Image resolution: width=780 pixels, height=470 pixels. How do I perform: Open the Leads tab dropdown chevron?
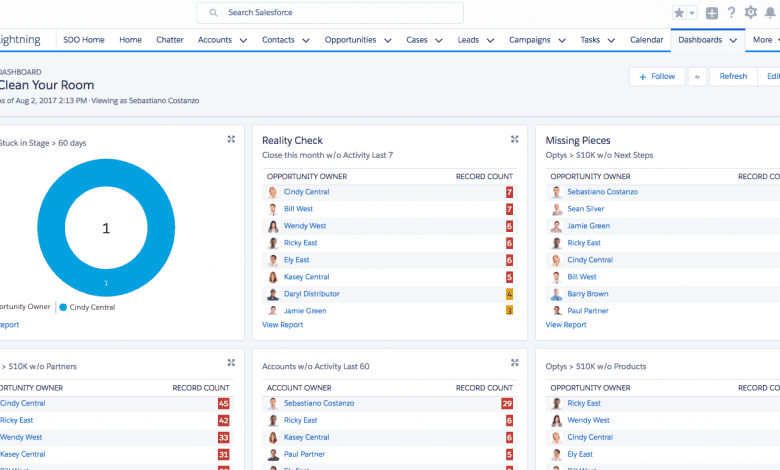[490, 40]
